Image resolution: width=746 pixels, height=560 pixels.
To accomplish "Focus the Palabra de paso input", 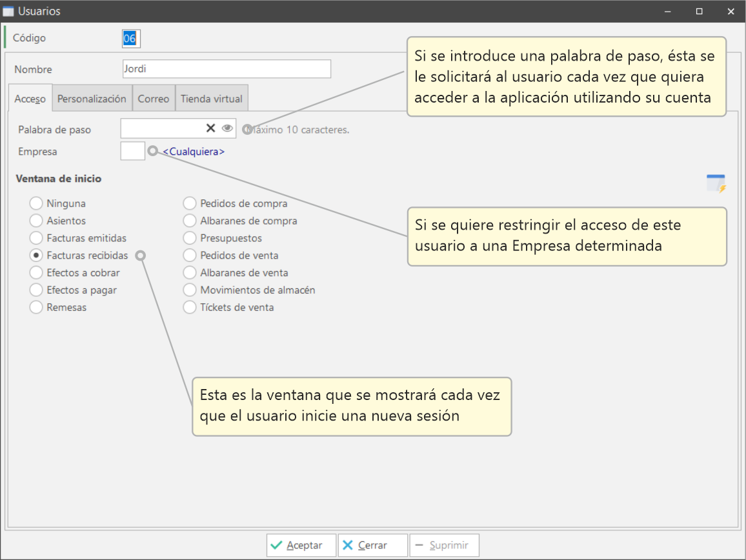I will pos(161,128).
